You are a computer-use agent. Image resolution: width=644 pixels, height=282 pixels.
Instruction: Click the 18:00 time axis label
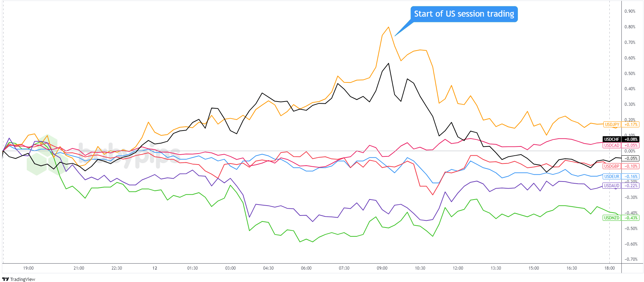click(609, 268)
